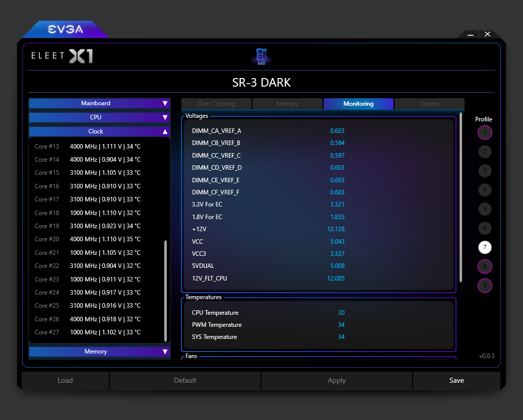Screen dimensions: 523x420
Task: Expand the CPU section
Action: (x=99, y=117)
